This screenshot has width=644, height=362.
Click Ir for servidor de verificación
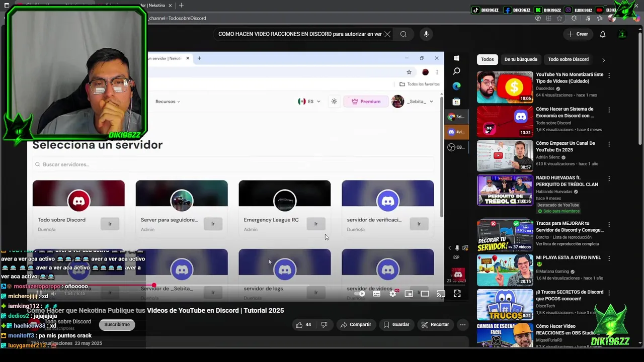tap(419, 224)
